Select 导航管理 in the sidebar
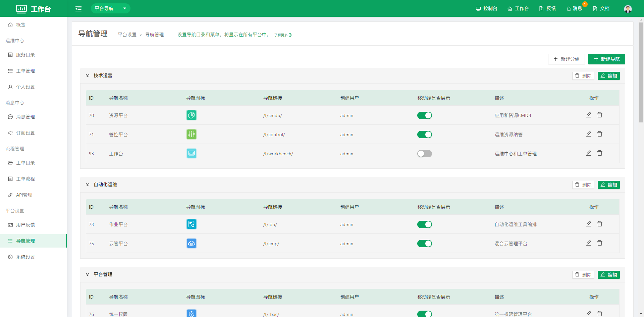The image size is (644, 317). (x=34, y=241)
